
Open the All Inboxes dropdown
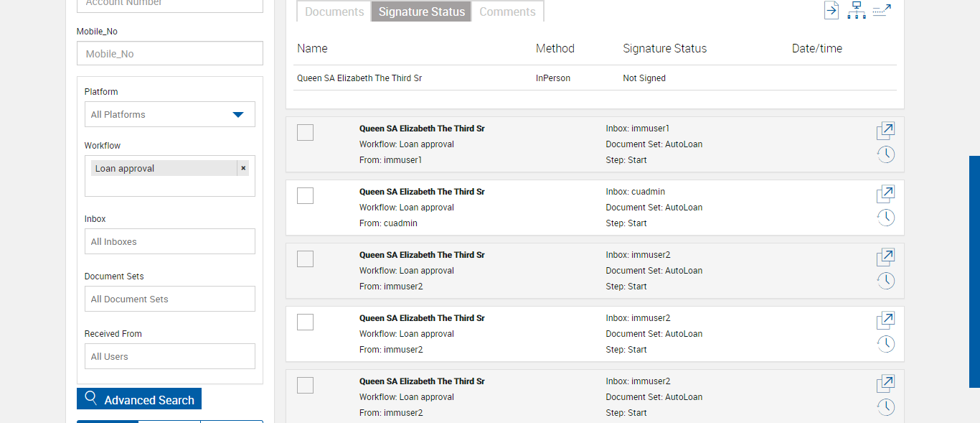click(x=169, y=241)
